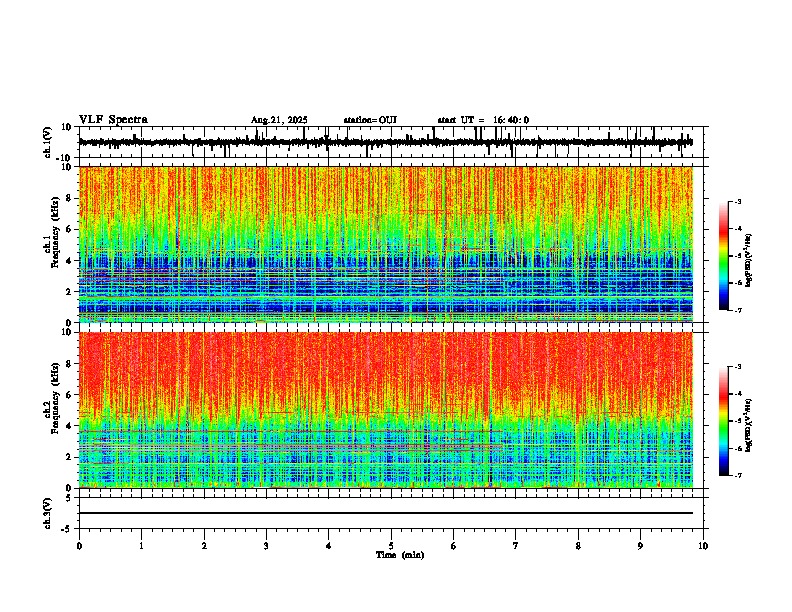Screen dimensions: 792x612
Task: Select the Aug.21, 2025 date label
Action: (x=279, y=120)
